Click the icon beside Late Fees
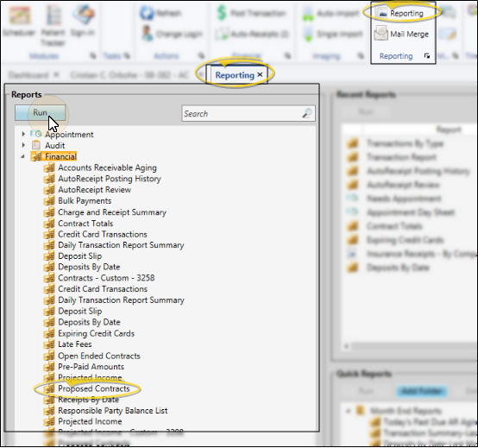Image resolution: width=478 pixels, height=448 pixels. pyautogui.click(x=49, y=344)
